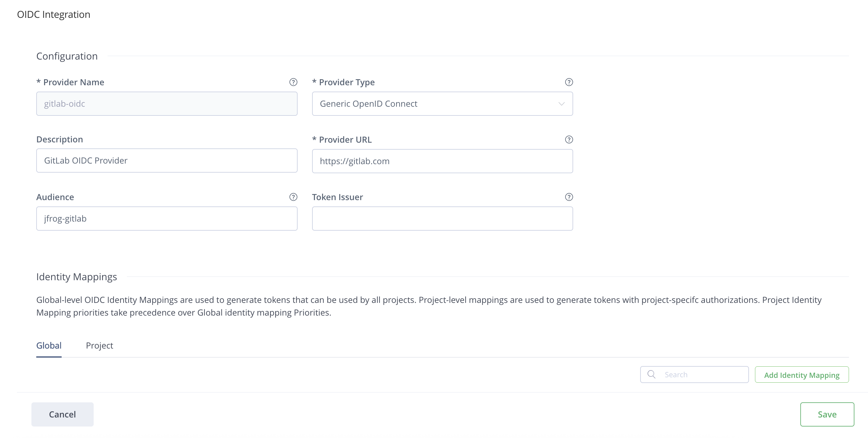The image size is (868, 438).
Task: Save the OIDC integration
Action: [x=827, y=414]
